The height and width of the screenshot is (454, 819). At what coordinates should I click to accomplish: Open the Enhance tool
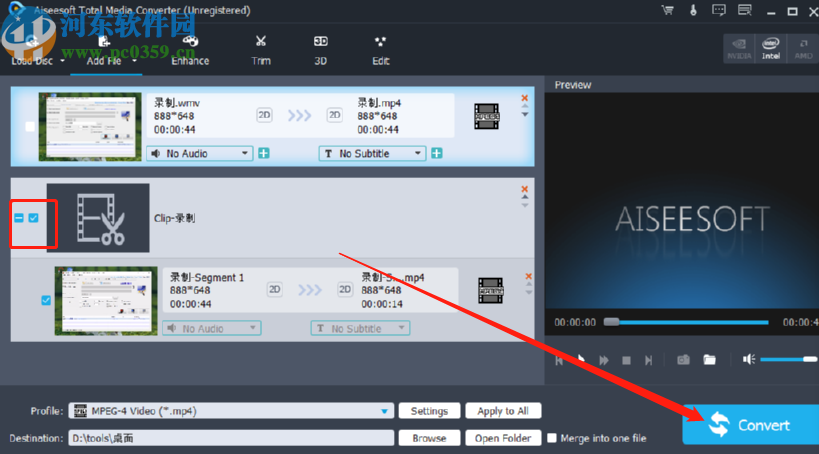click(x=190, y=51)
